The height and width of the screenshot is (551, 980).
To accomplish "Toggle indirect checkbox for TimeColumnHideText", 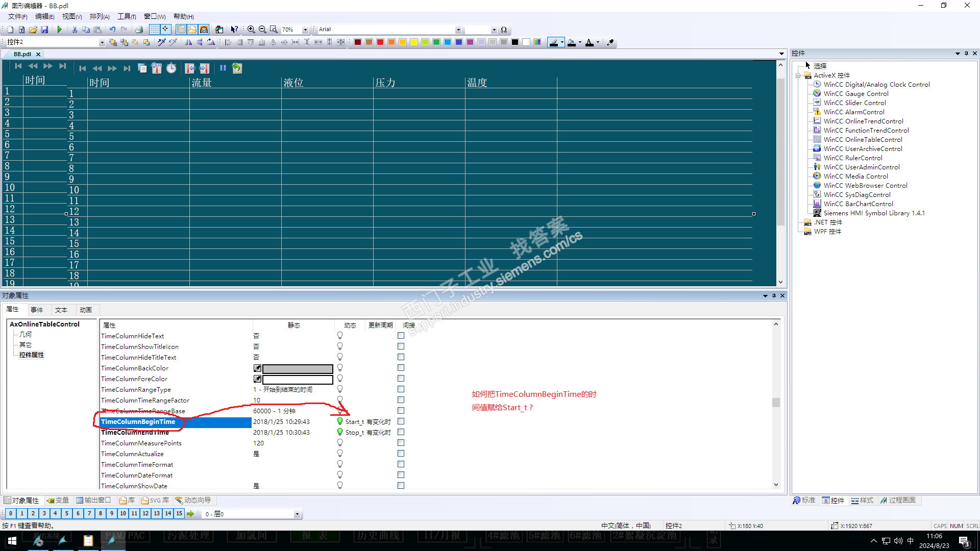I will 401,336.
